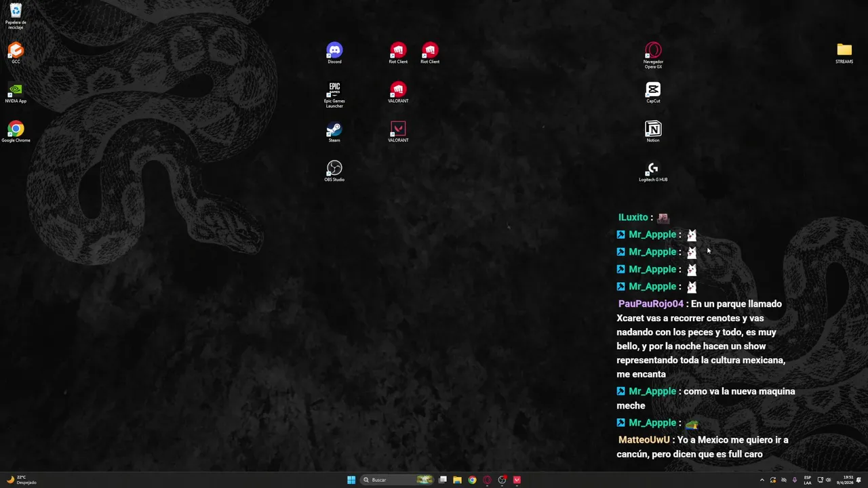
Task: Select the CapCut desktop shortcut
Action: (653, 93)
